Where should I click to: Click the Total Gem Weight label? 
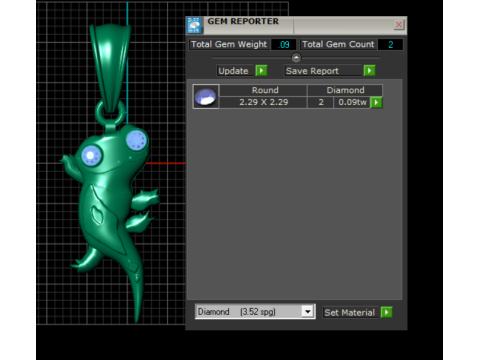pyautogui.click(x=229, y=44)
